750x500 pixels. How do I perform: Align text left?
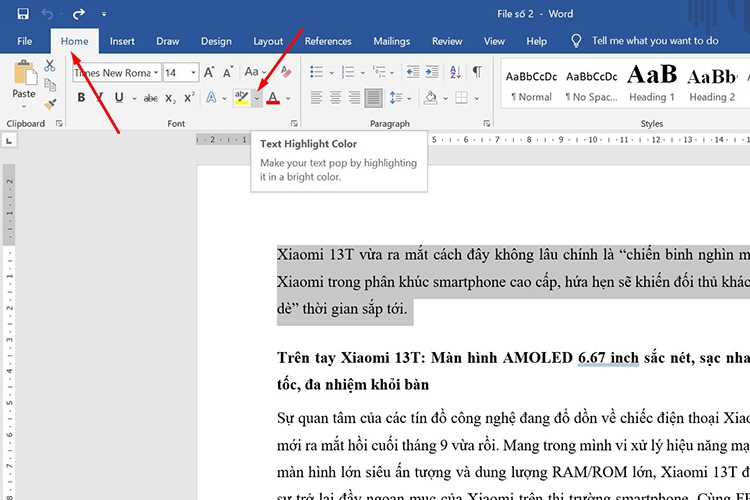coord(316,98)
